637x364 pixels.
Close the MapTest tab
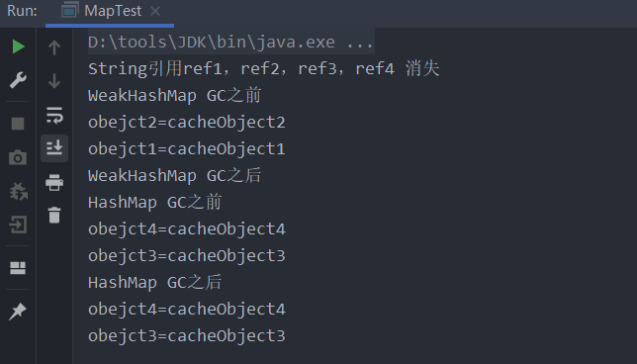coord(155,11)
